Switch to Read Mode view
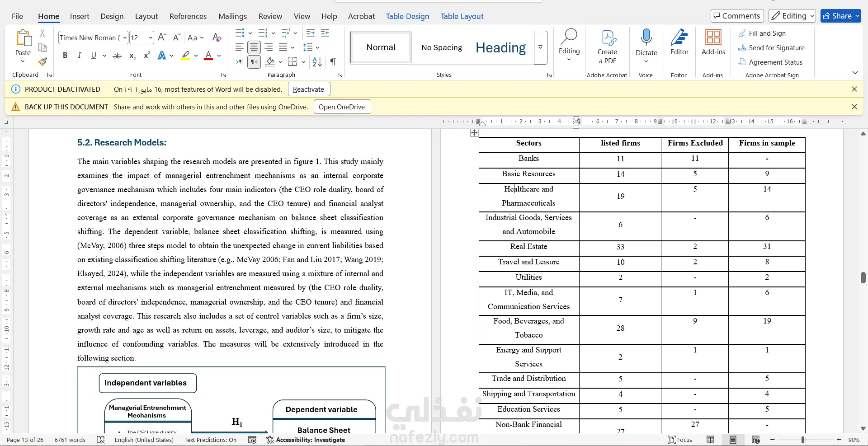 (x=710, y=440)
